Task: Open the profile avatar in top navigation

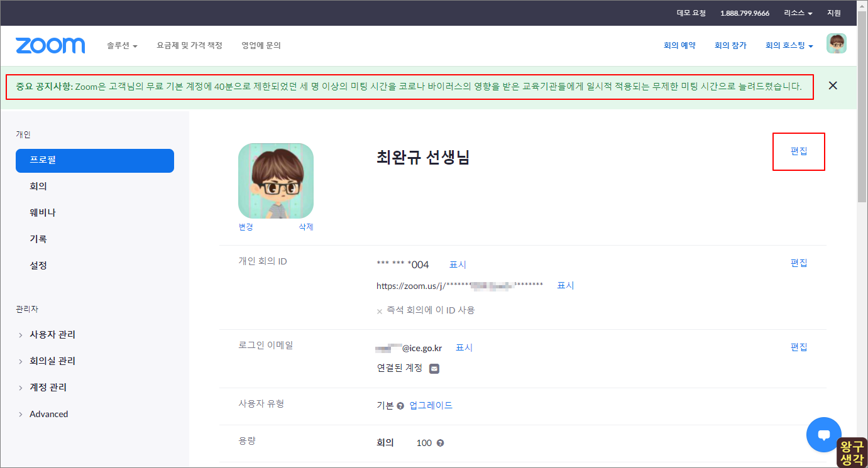Action: coord(836,43)
